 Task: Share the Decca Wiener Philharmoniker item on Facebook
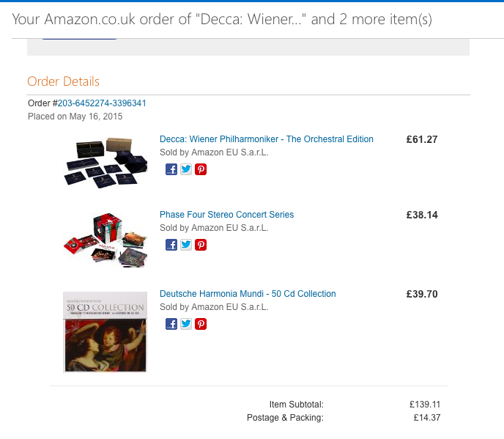coord(171,169)
